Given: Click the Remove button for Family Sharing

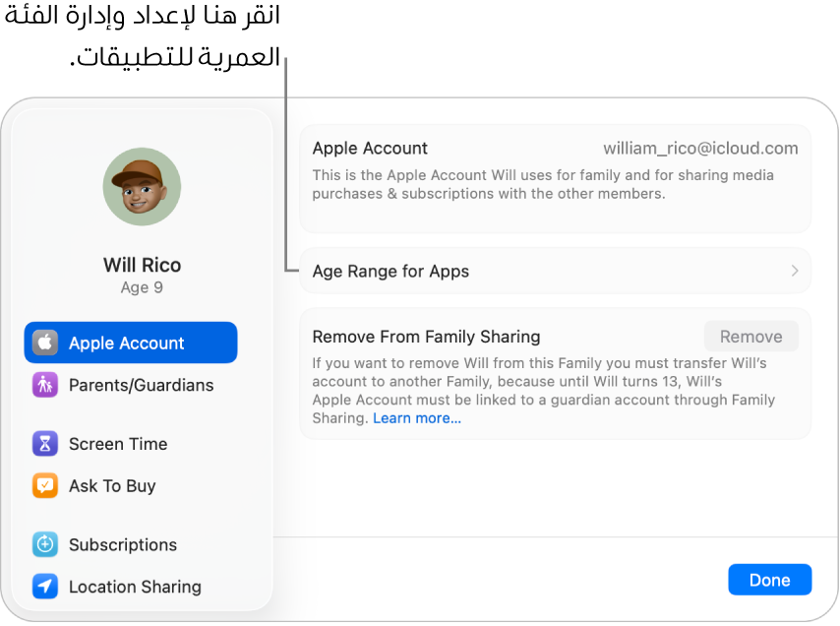Looking at the screenshot, I should (751, 336).
